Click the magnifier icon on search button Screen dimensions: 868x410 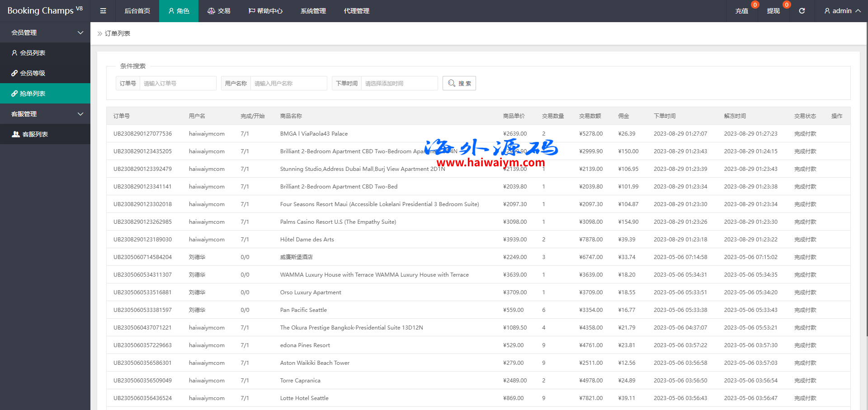click(451, 83)
